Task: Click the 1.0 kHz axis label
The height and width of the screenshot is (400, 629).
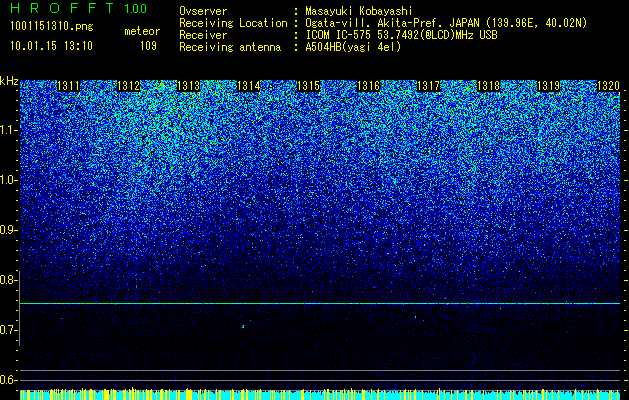Action: click(x=8, y=180)
